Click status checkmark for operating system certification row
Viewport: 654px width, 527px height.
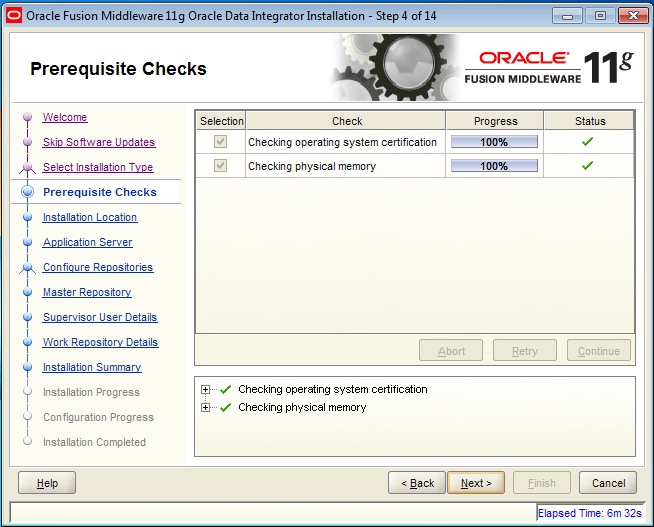(588, 142)
